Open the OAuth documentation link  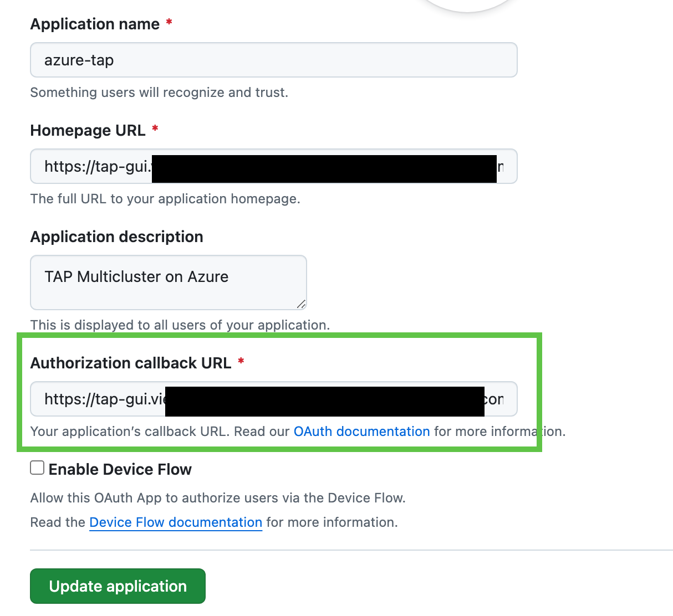pyautogui.click(x=361, y=432)
